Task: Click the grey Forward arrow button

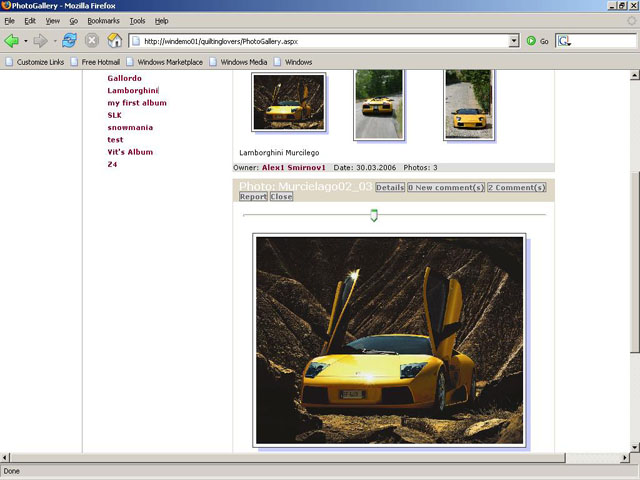Action: (x=40, y=41)
